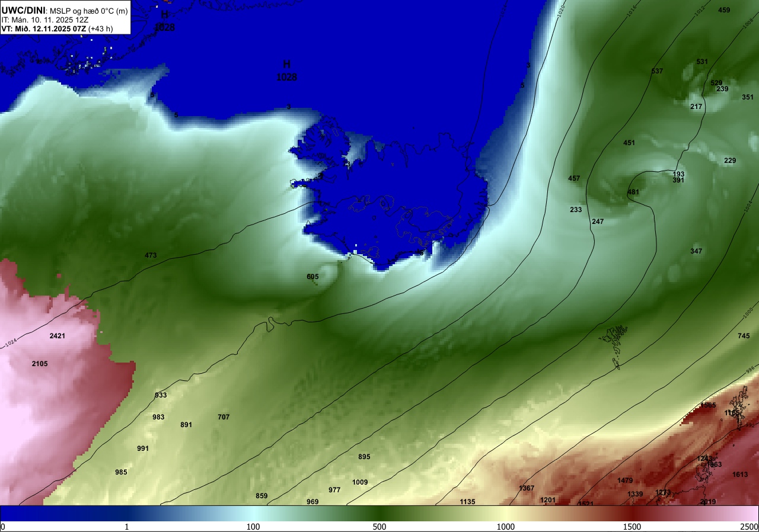Click the freezing level value 1367

527,488
